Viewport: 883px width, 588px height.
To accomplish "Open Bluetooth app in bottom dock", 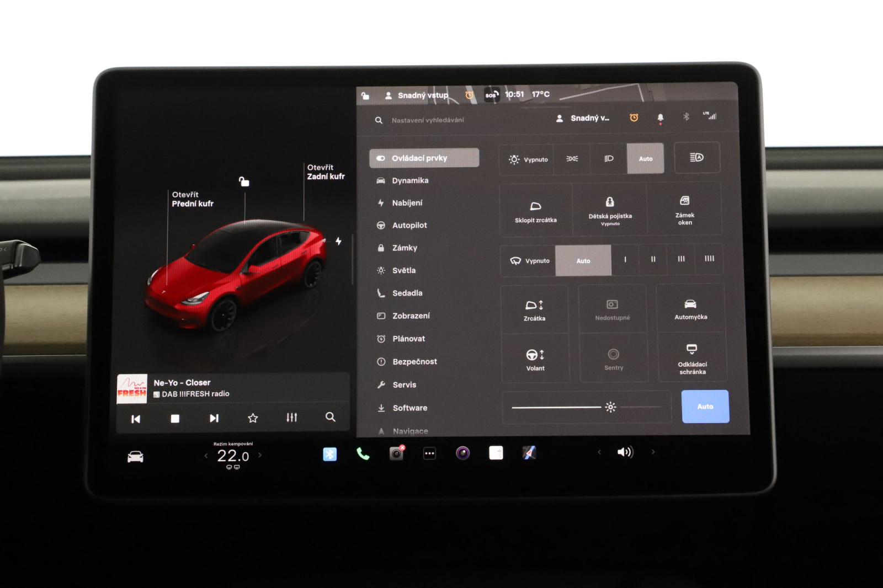I will click(329, 454).
